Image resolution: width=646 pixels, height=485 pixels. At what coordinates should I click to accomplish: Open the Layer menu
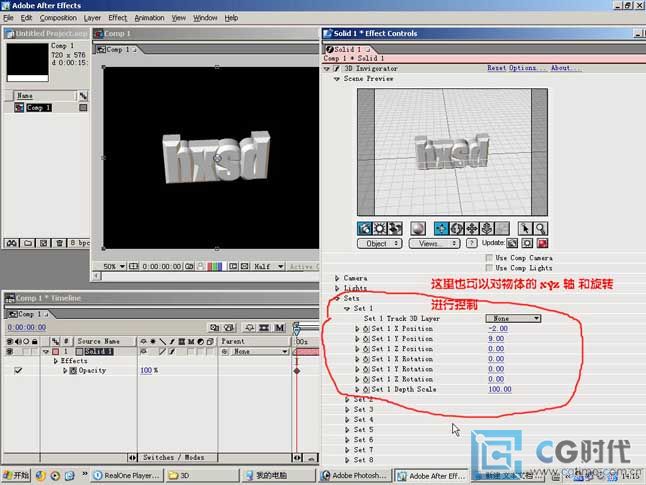[x=92, y=18]
